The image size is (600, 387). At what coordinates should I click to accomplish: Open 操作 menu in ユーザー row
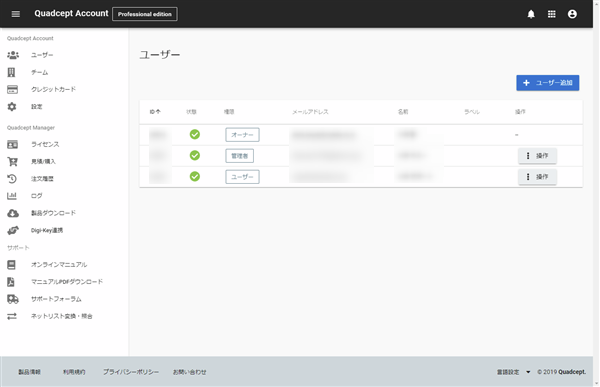pyautogui.click(x=537, y=177)
